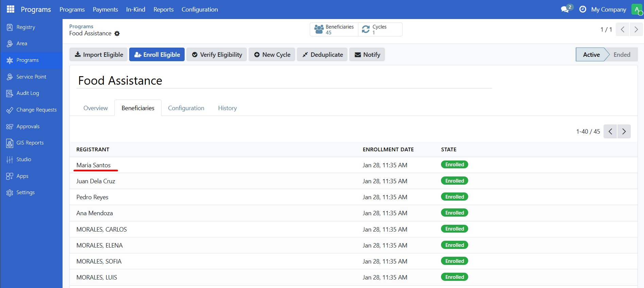Image resolution: width=644 pixels, height=288 pixels.
Task: Open the Configuration top menu
Action: pyautogui.click(x=200, y=10)
